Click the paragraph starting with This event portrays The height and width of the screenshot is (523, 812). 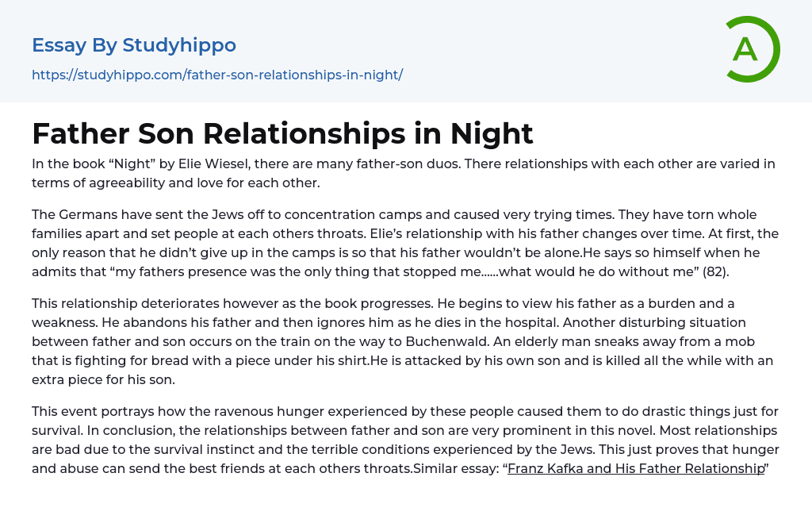[404, 440]
